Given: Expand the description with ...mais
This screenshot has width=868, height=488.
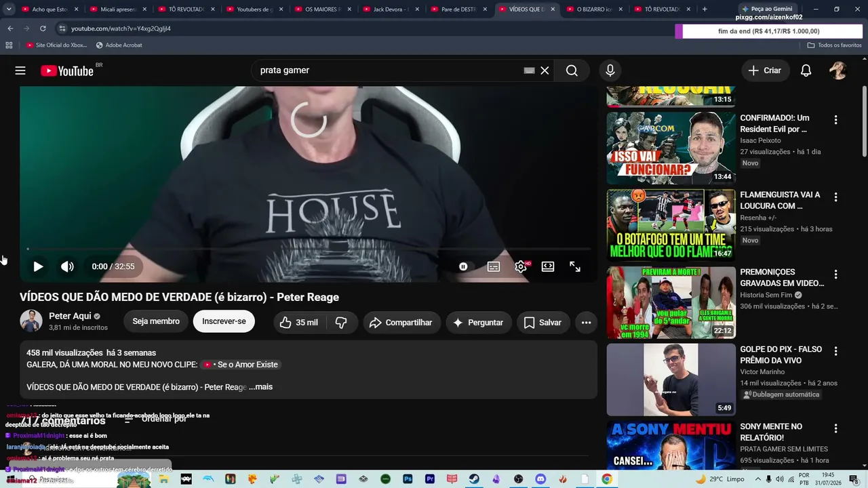Looking at the screenshot, I should click(x=260, y=387).
